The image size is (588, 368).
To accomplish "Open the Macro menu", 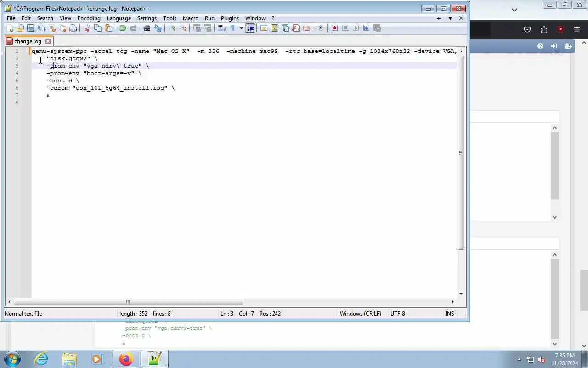I will [191, 18].
